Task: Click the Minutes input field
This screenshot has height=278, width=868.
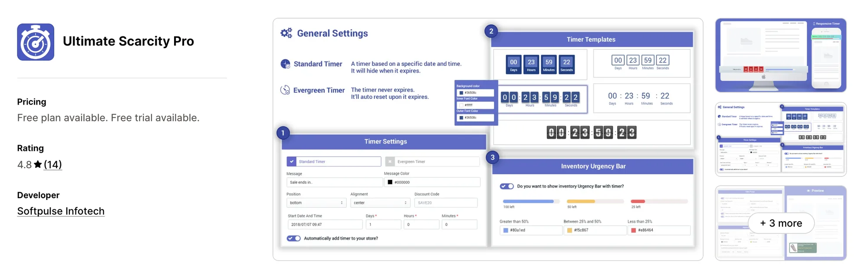Action: tap(459, 224)
